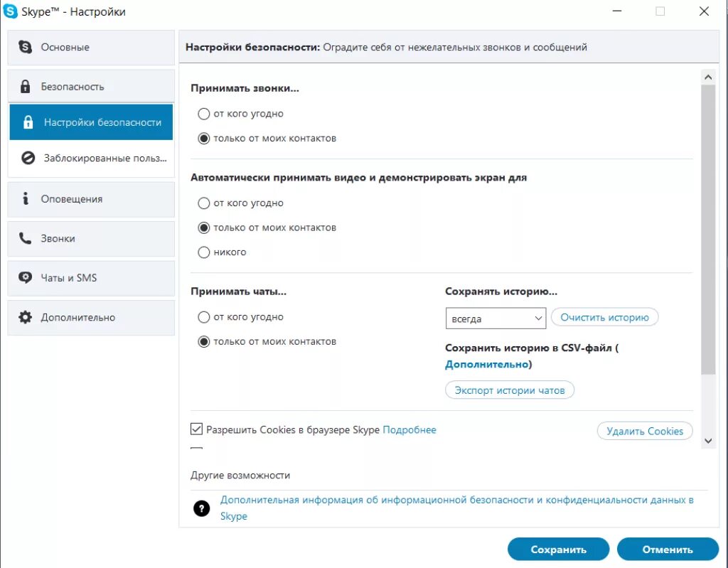This screenshot has height=568, width=728.
Task: Click the Подробнее link about cookies
Action: [409, 430]
